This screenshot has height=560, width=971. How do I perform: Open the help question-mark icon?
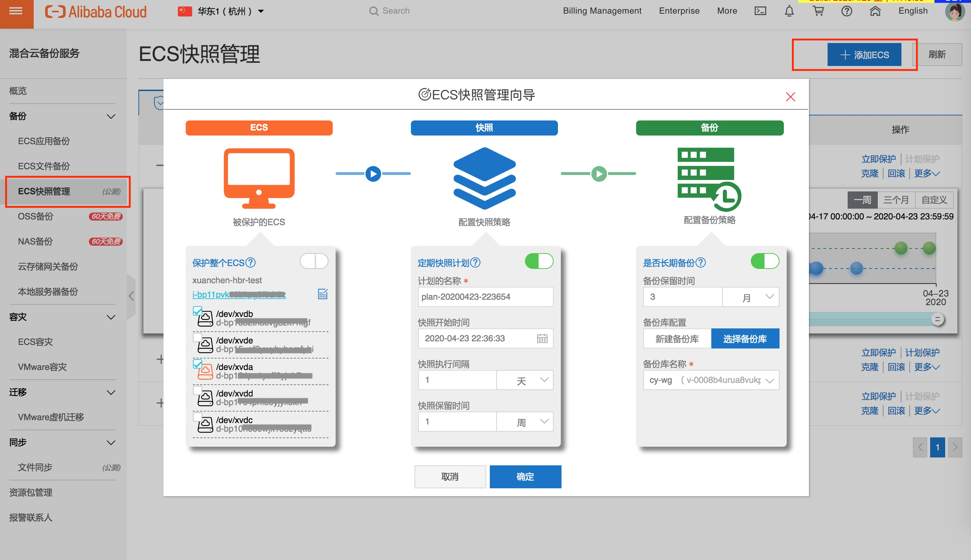coord(847,11)
